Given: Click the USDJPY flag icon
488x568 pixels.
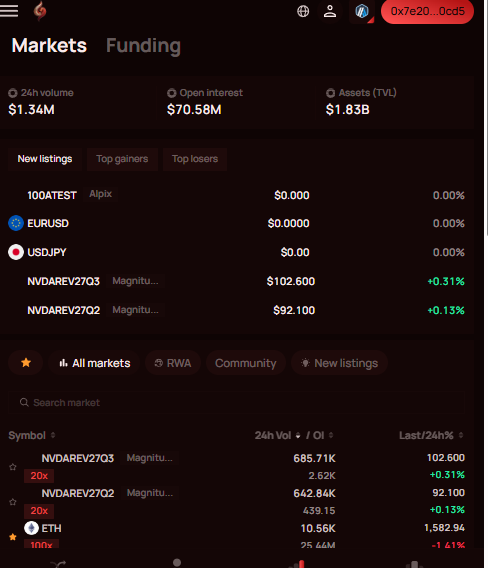Looking at the screenshot, I should pyautogui.click(x=16, y=252).
